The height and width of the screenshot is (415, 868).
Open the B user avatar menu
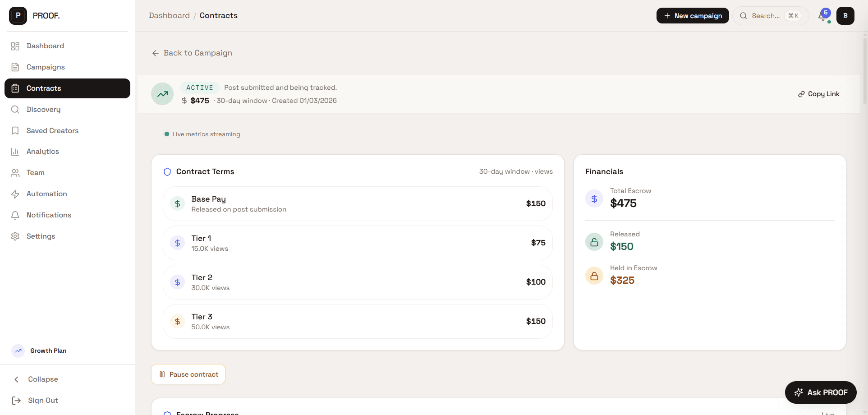(x=845, y=16)
